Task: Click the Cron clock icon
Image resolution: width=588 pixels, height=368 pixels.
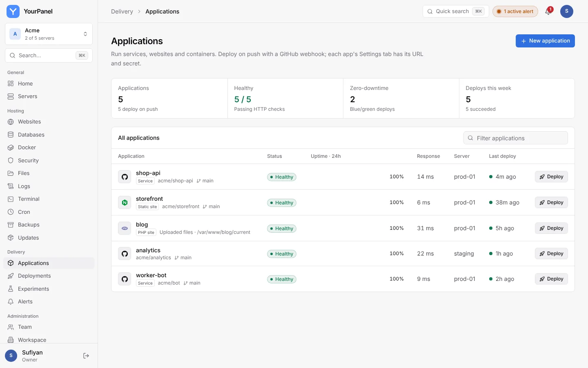Action: (11, 212)
